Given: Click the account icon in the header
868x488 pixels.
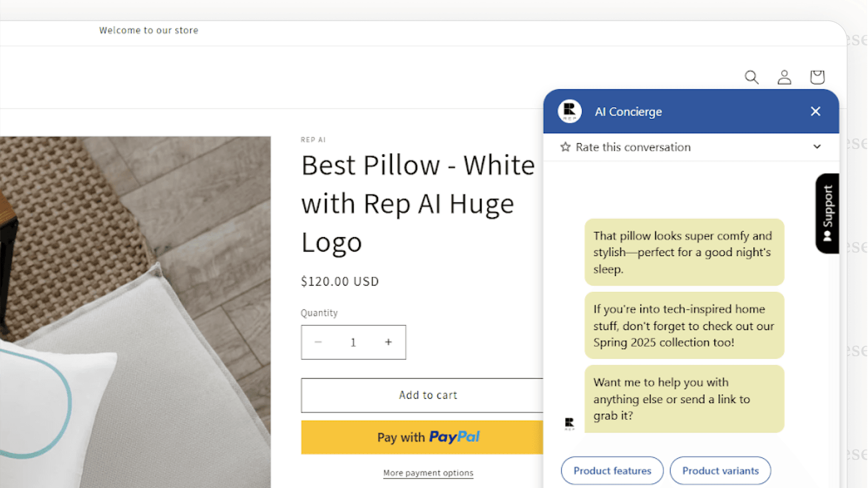Looking at the screenshot, I should coord(784,77).
